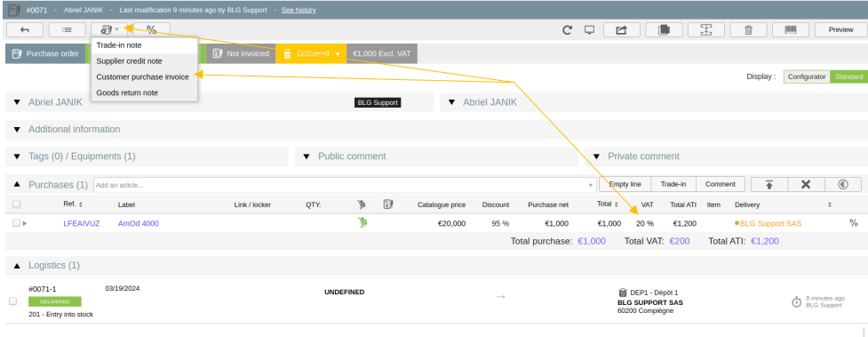Open the Add an article dropdown arrow

click(x=591, y=186)
